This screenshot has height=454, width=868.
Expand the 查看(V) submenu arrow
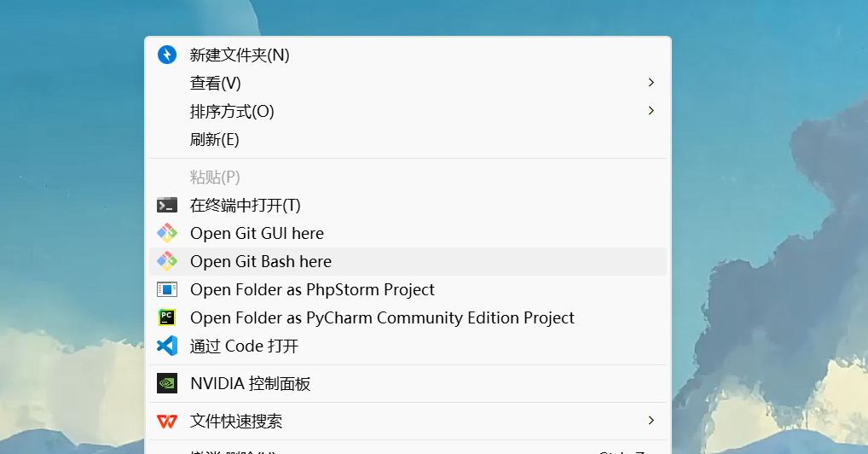click(651, 83)
